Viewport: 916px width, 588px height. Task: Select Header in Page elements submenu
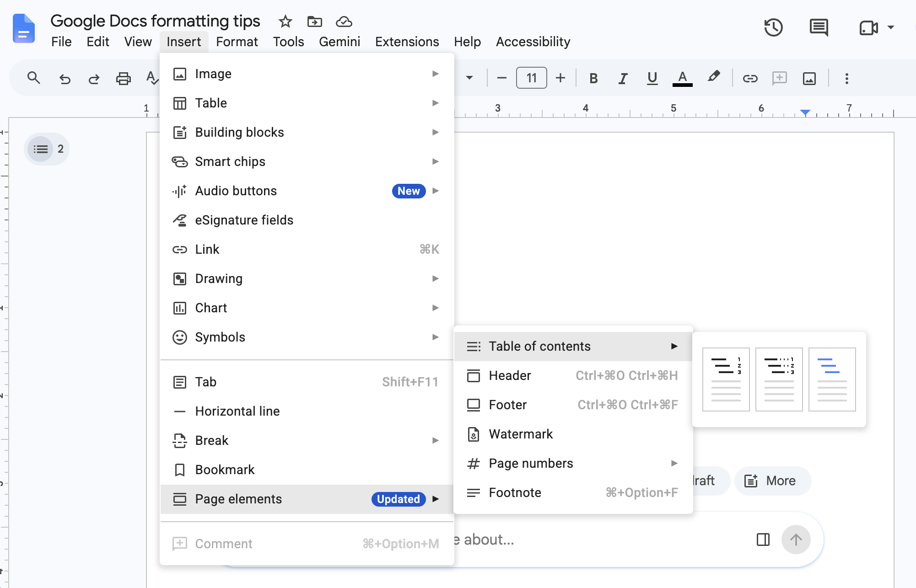[x=573, y=375]
